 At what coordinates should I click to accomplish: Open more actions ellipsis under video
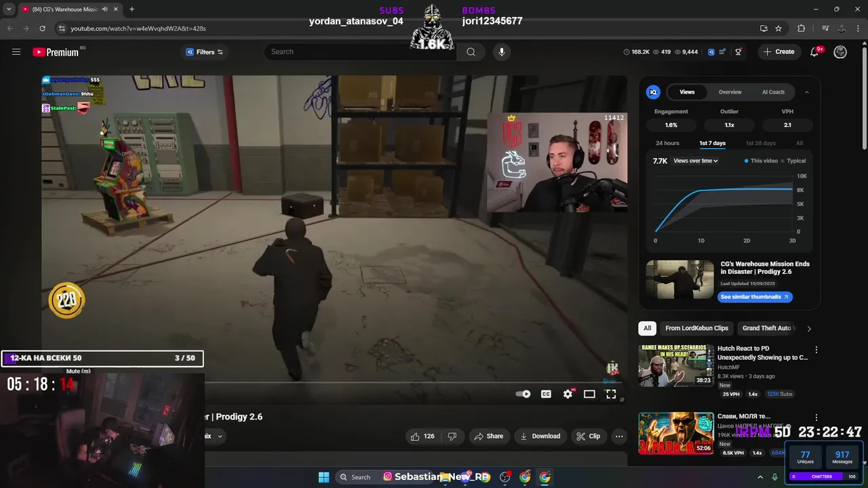coord(619,436)
